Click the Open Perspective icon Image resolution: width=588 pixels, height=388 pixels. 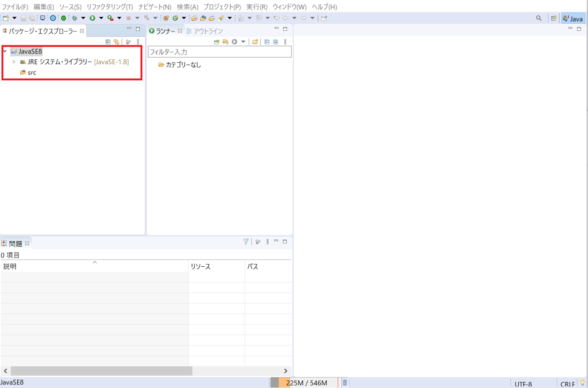[554, 18]
